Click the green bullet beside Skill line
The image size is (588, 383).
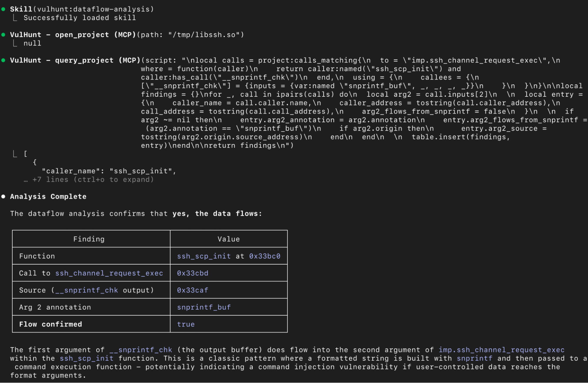4,9
